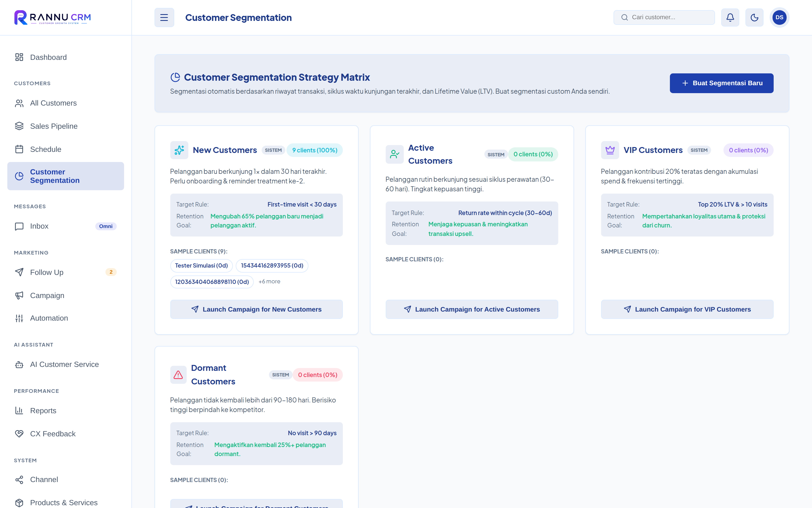The width and height of the screenshot is (812, 508).
Task: Click the AI Customer Service robot icon
Action: [19, 365]
